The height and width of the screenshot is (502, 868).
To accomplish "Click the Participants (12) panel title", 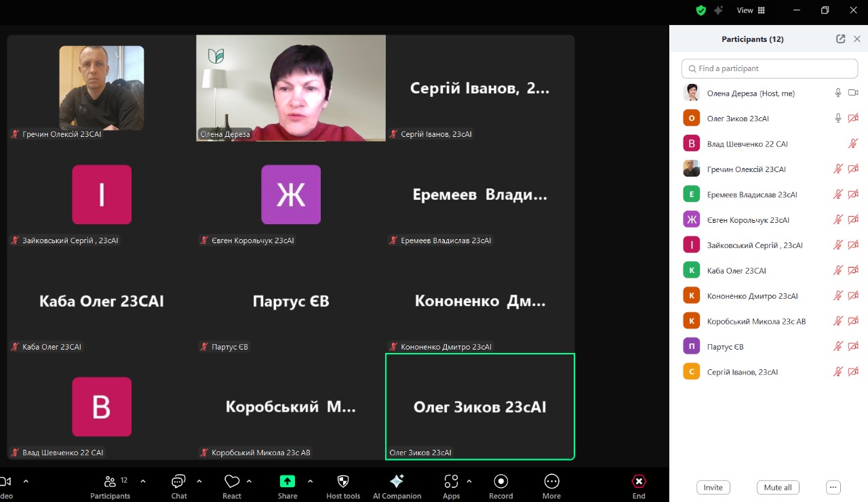I will [x=753, y=39].
